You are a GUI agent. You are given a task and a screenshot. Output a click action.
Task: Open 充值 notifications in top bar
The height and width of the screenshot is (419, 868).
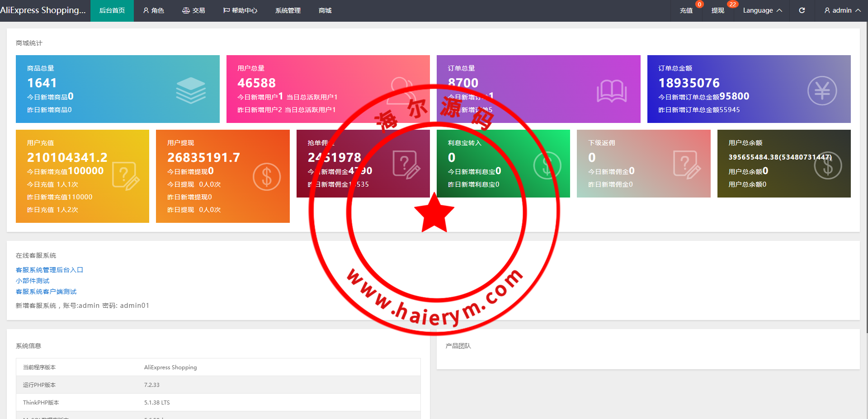click(686, 10)
